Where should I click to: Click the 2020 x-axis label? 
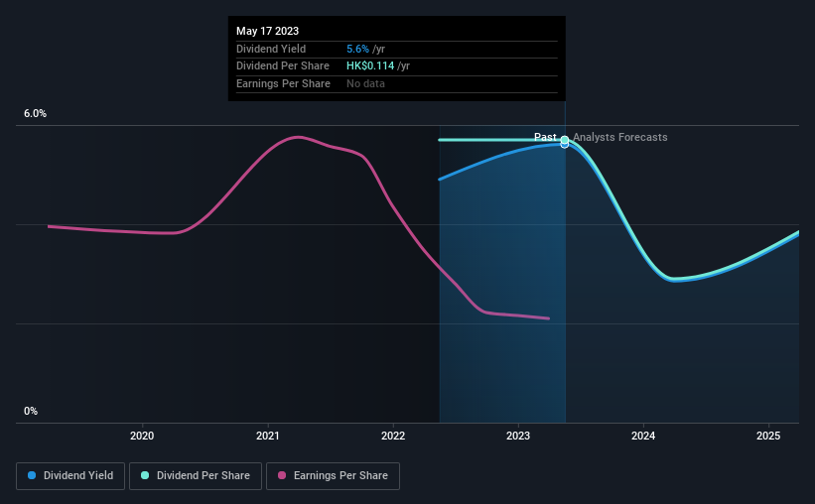click(142, 436)
